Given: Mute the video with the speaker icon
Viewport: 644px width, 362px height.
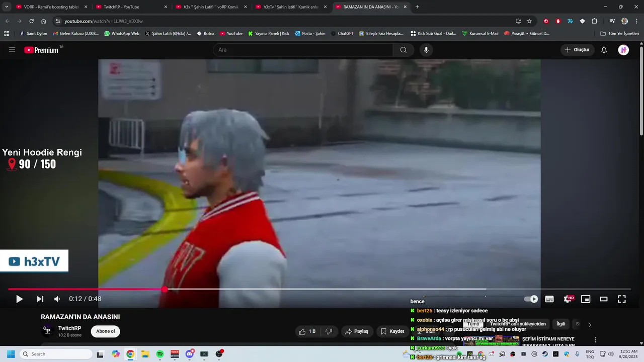Looking at the screenshot, I should point(57,299).
